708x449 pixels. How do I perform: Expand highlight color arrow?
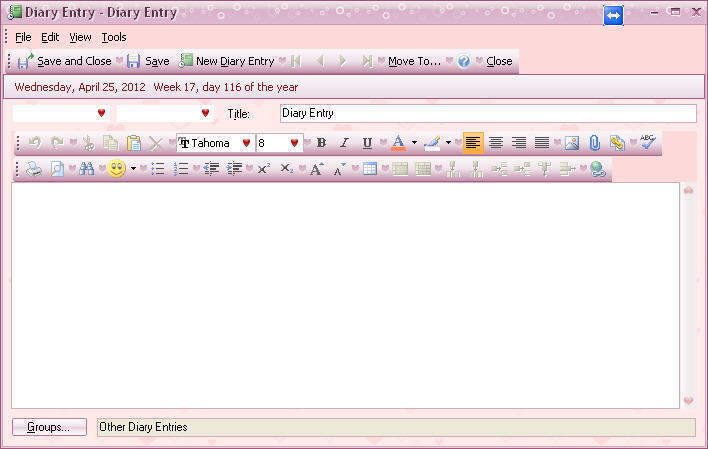point(448,143)
